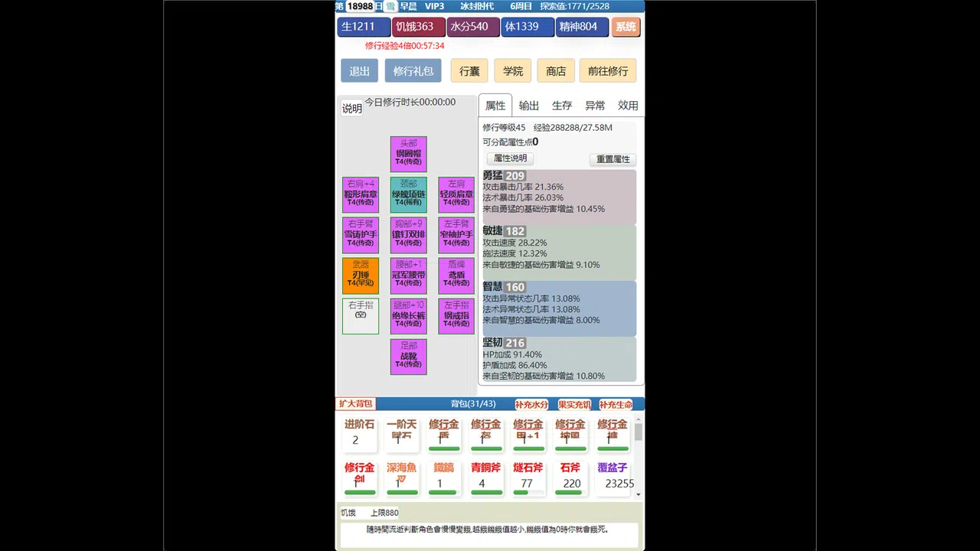
Task: Click the 坚韧 216 stat panel
Action: (x=559, y=359)
